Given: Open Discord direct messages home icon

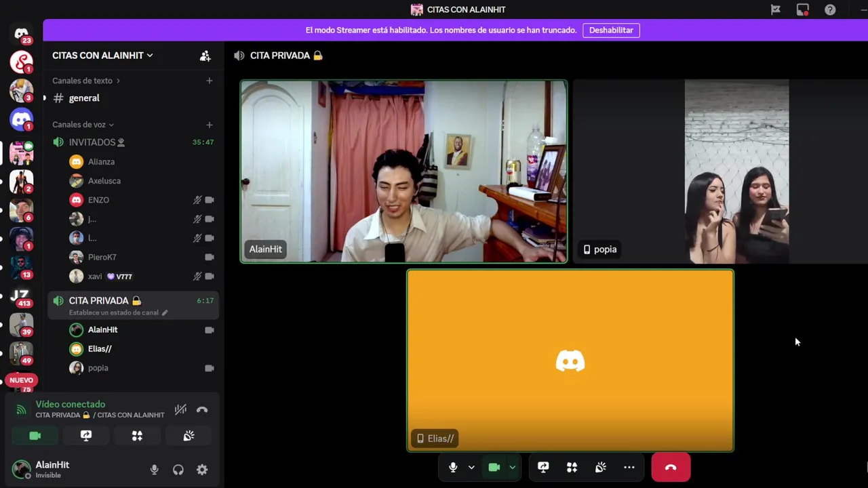Looking at the screenshot, I should point(21,34).
